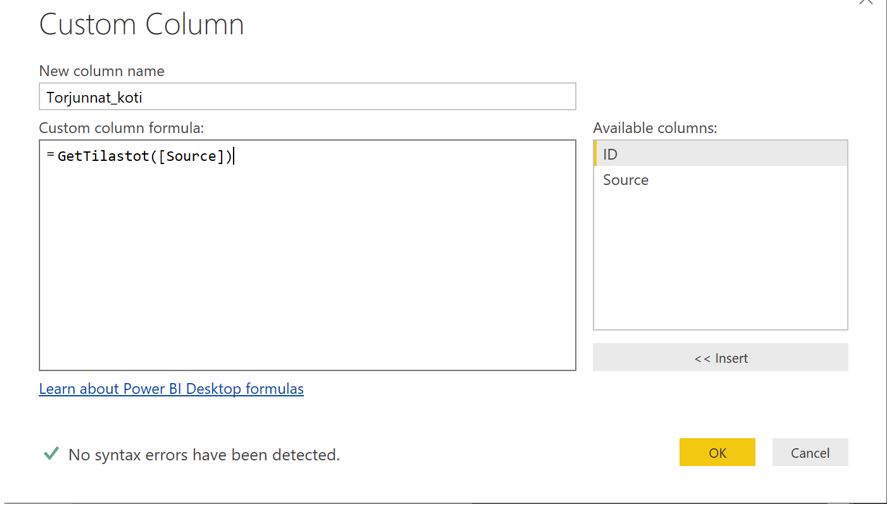The width and height of the screenshot is (896, 522).
Task: Click the New column name label
Action: (x=102, y=71)
